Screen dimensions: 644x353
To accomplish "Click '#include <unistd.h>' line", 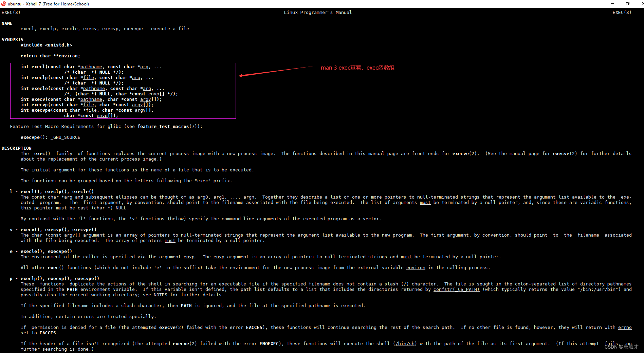I will 47,45.
